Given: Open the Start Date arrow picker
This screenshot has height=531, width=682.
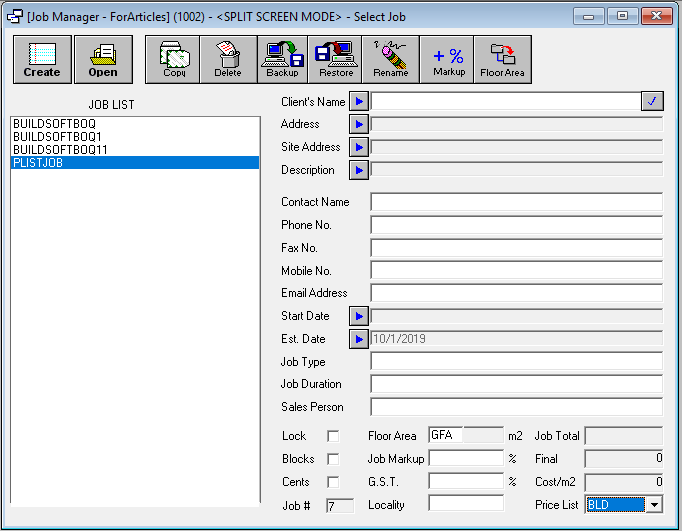Looking at the screenshot, I should pos(359,316).
